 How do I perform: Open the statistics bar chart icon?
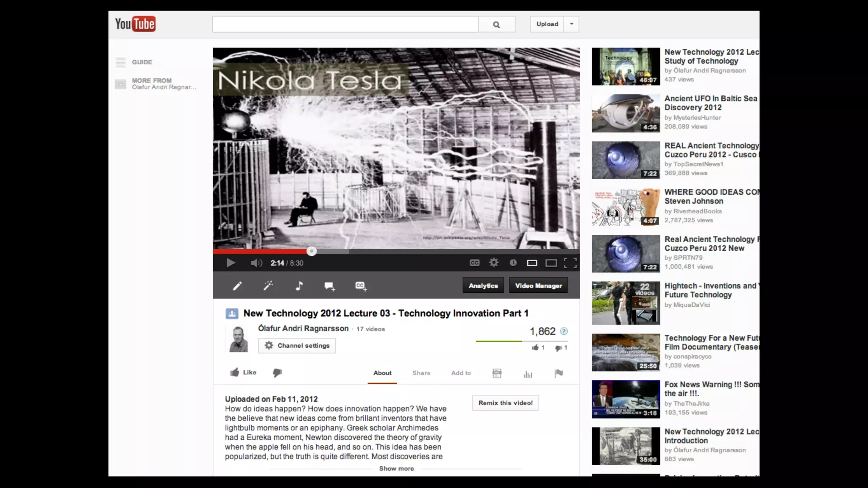pyautogui.click(x=528, y=374)
